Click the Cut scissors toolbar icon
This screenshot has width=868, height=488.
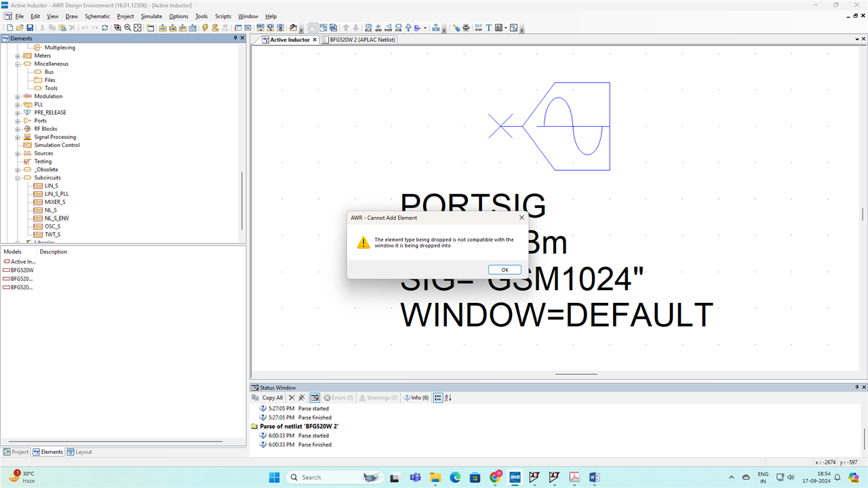coord(42,28)
